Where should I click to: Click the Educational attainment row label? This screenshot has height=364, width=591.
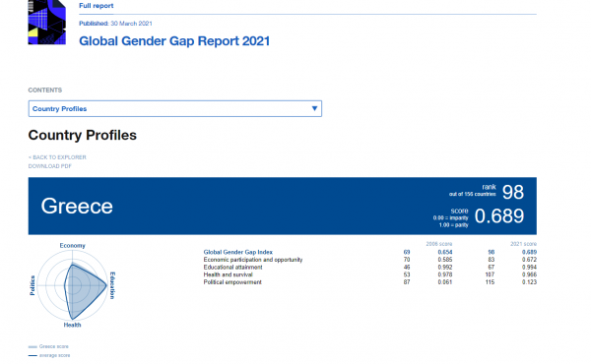click(232, 268)
